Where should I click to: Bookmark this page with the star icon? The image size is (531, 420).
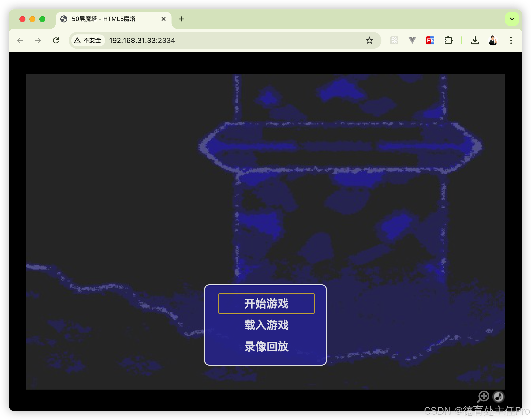[x=369, y=40]
